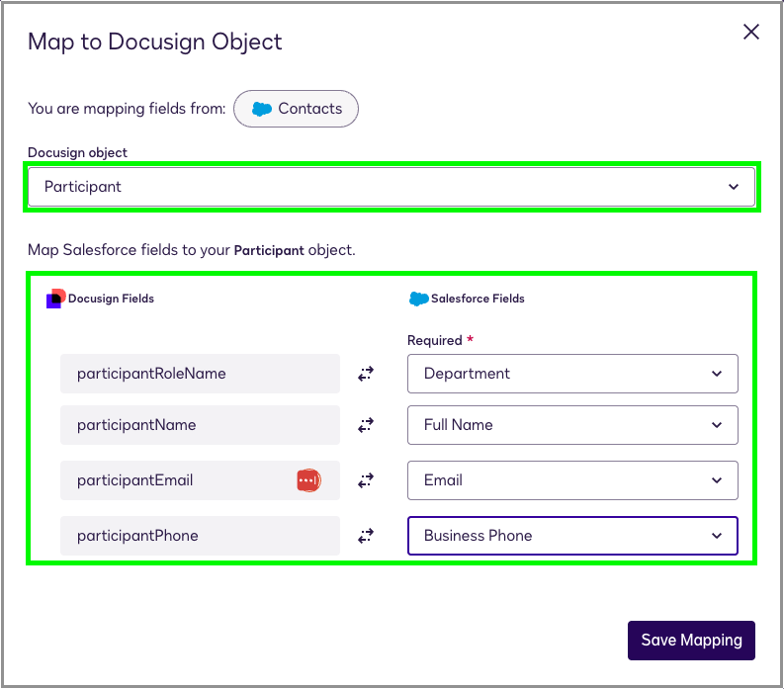
Task: Click the participantEmail field box
Action: (200, 480)
